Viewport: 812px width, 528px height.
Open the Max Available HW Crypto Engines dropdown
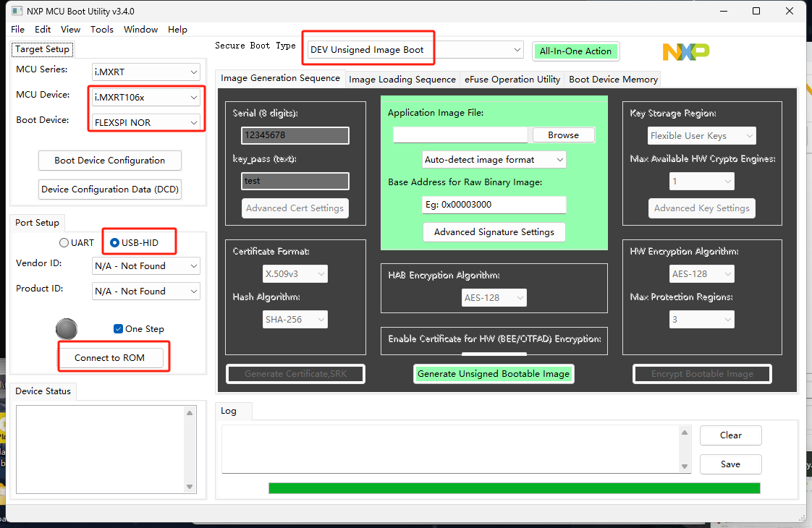pos(702,181)
